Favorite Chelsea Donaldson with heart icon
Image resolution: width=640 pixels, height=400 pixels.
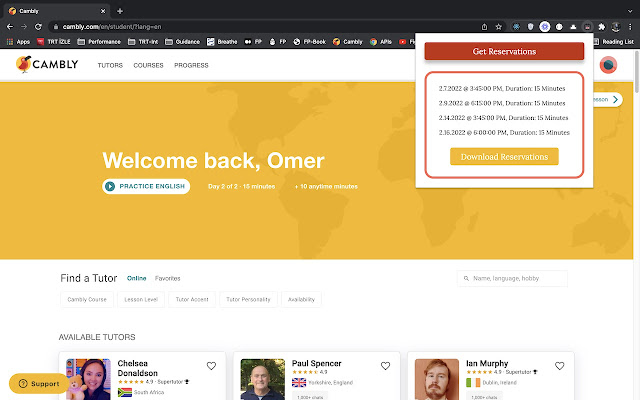pos(211,366)
